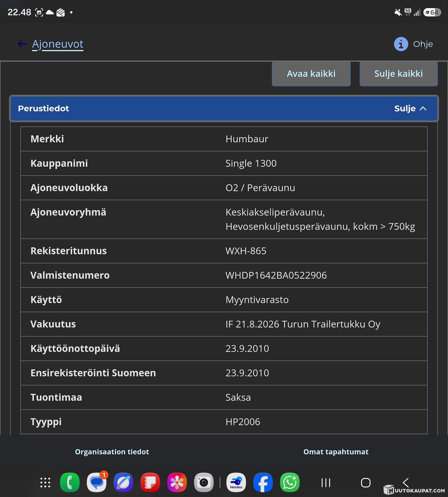
Task: Select the Tuontimaa row label
Action: coord(56,397)
